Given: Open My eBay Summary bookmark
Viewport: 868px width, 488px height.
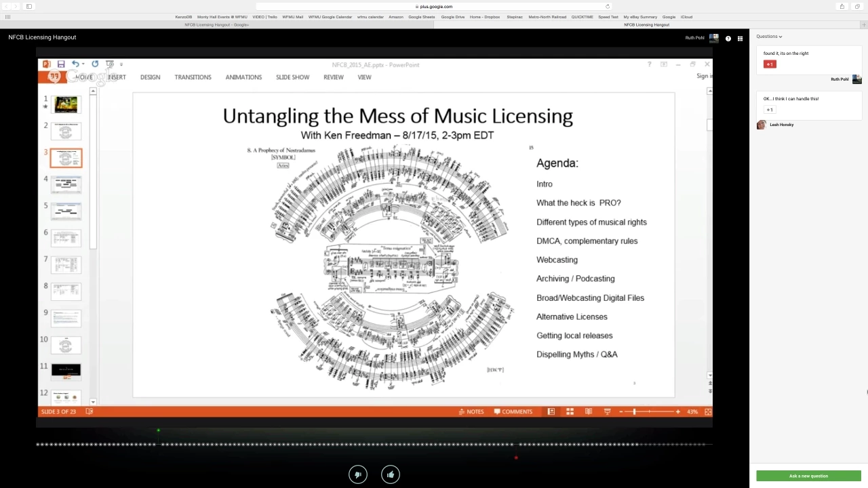Looking at the screenshot, I should 640,17.
